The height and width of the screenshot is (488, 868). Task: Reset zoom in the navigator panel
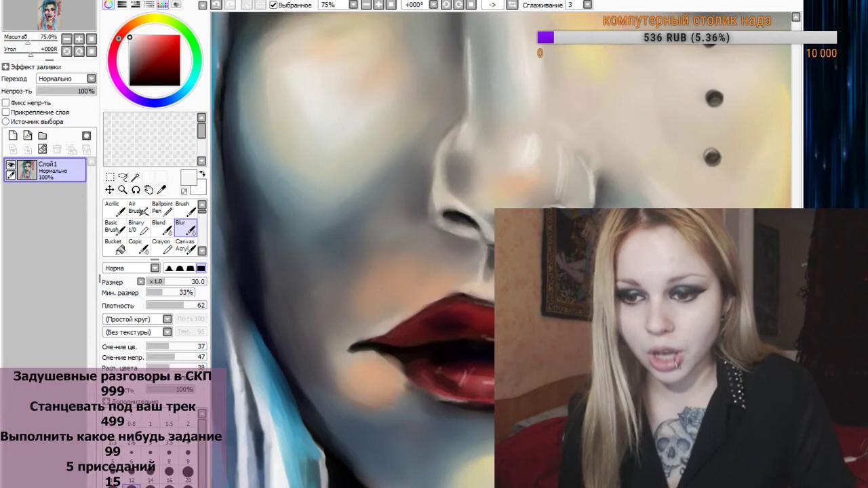pos(92,39)
